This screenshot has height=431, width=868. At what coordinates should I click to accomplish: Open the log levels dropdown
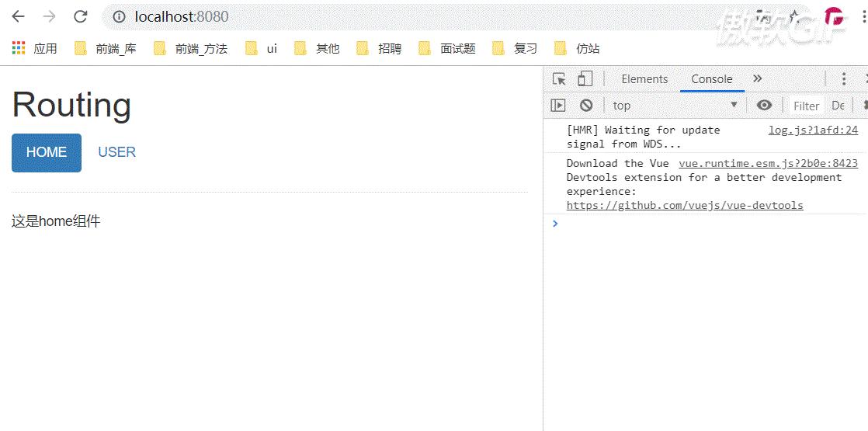[838, 106]
